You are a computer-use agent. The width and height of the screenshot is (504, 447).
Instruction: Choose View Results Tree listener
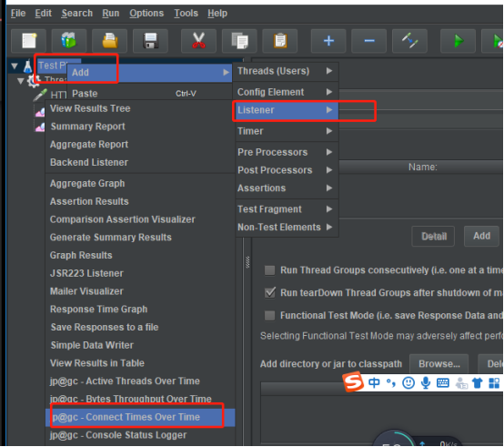click(x=140, y=108)
